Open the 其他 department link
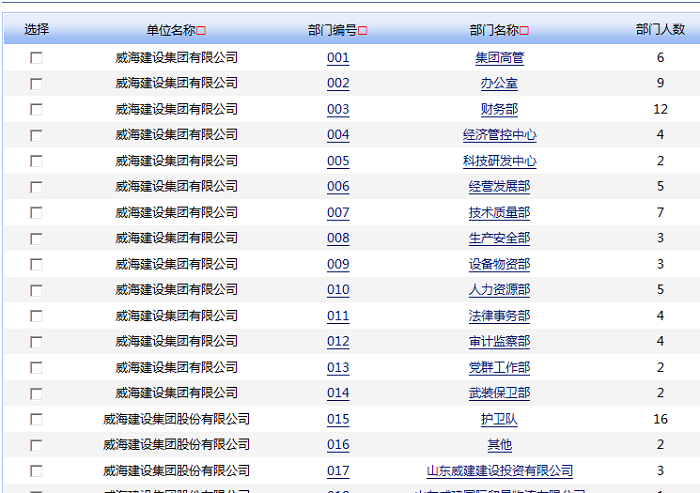The image size is (700, 493). (x=500, y=445)
